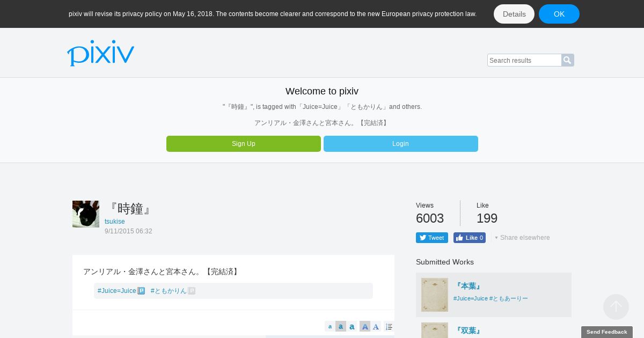
Task: Click the Details button in privacy banner
Action: (x=514, y=14)
